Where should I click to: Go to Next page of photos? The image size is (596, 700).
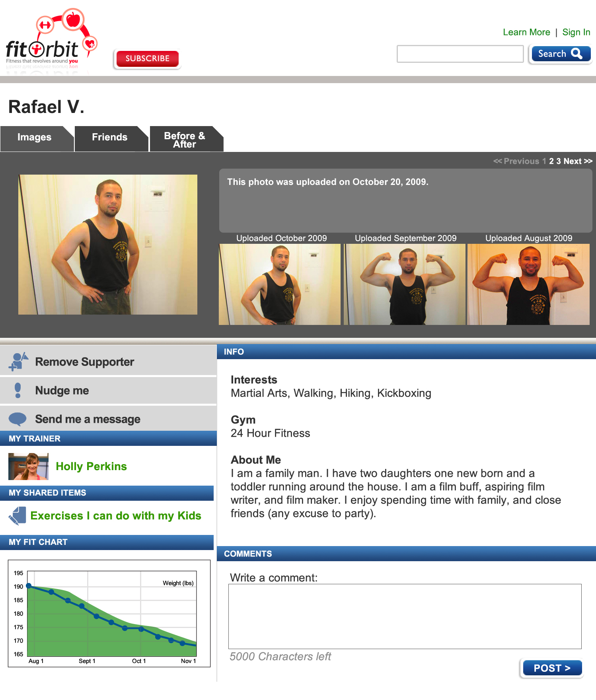coord(578,161)
